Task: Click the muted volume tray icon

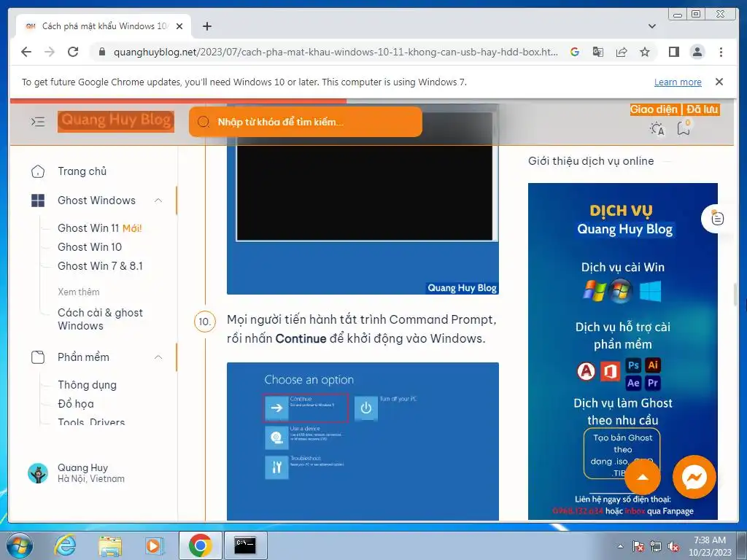Action: 673,546
